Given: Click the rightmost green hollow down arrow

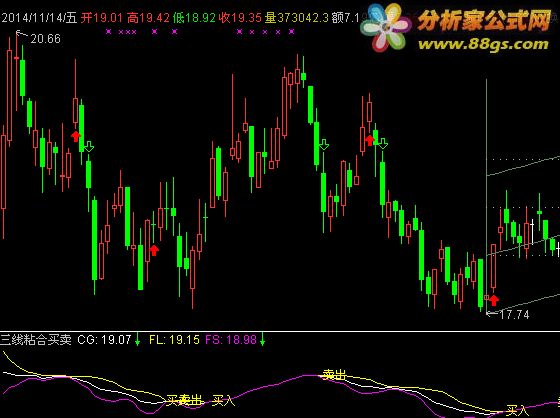Looking at the screenshot, I should click(x=382, y=144).
